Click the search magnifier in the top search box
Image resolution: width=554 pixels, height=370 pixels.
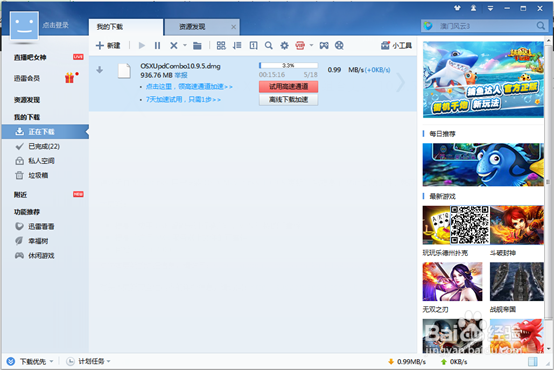541,26
